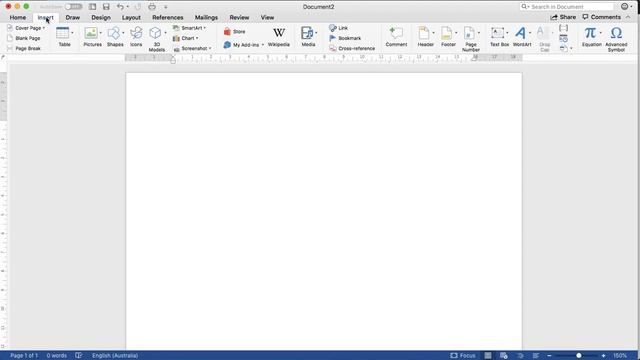Click the Pictures icon
The image size is (640, 360).
[x=91, y=33]
